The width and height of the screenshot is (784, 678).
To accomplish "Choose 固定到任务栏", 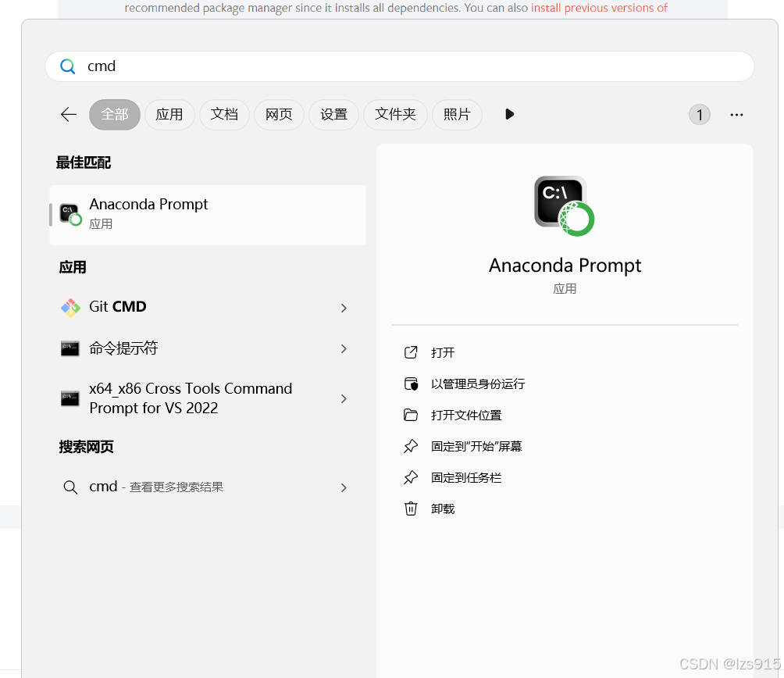I will [x=466, y=478].
